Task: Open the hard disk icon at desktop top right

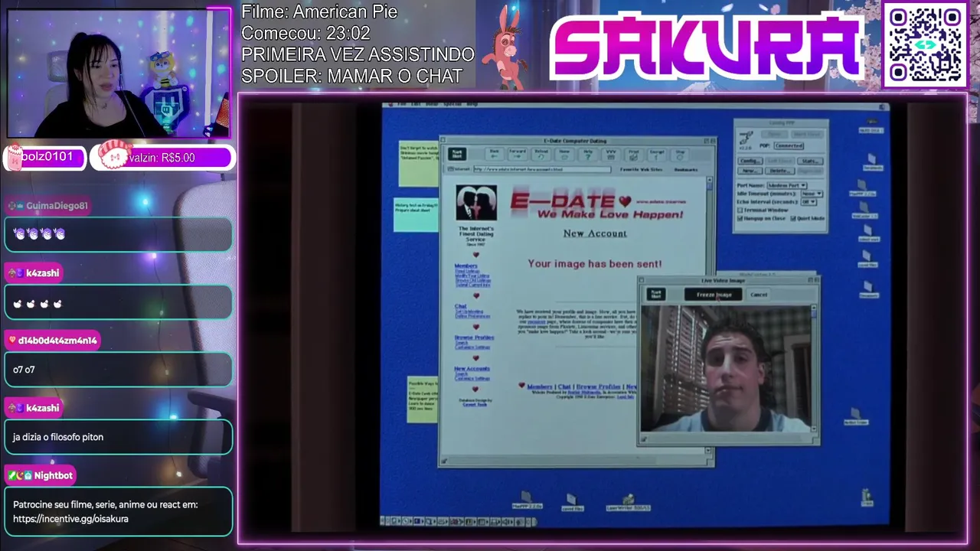Action: point(871,126)
